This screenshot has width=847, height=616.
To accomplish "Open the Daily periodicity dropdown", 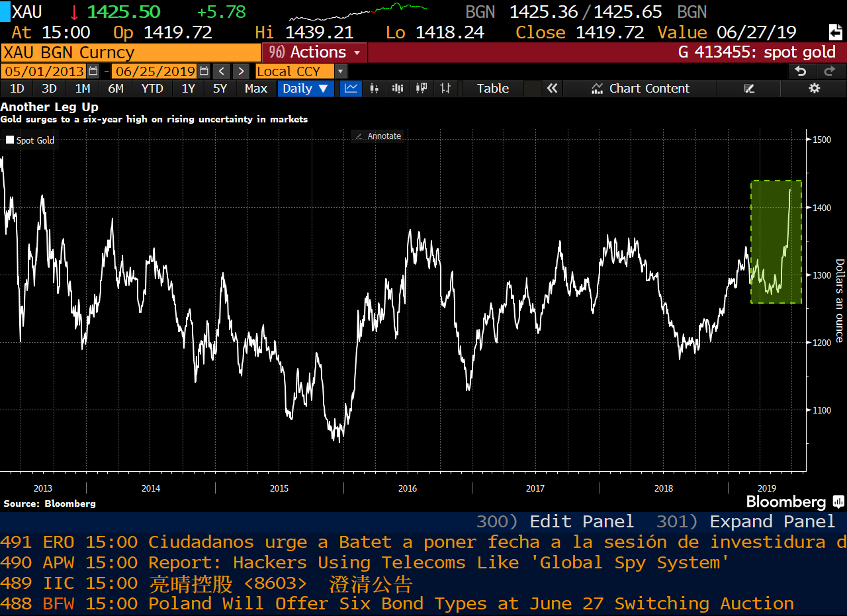I will point(305,89).
